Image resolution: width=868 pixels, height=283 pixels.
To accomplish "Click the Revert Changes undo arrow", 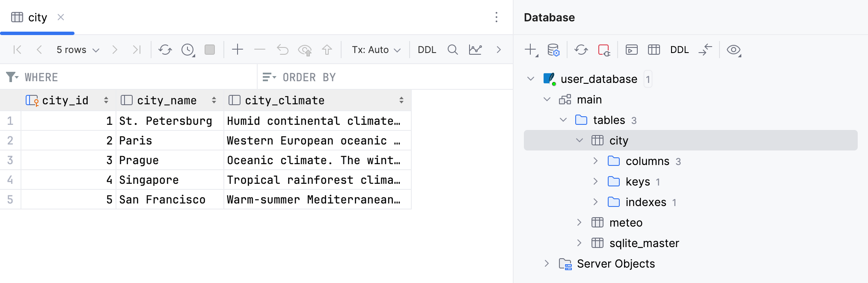I will [x=282, y=50].
